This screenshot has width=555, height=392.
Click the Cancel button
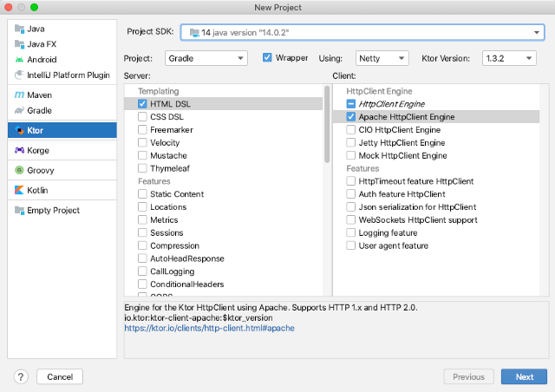60,376
